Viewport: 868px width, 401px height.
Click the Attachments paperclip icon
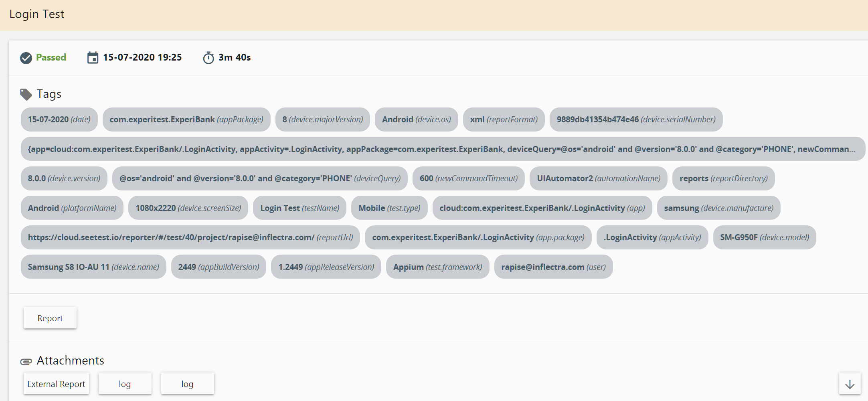click(x=26, y=362)
